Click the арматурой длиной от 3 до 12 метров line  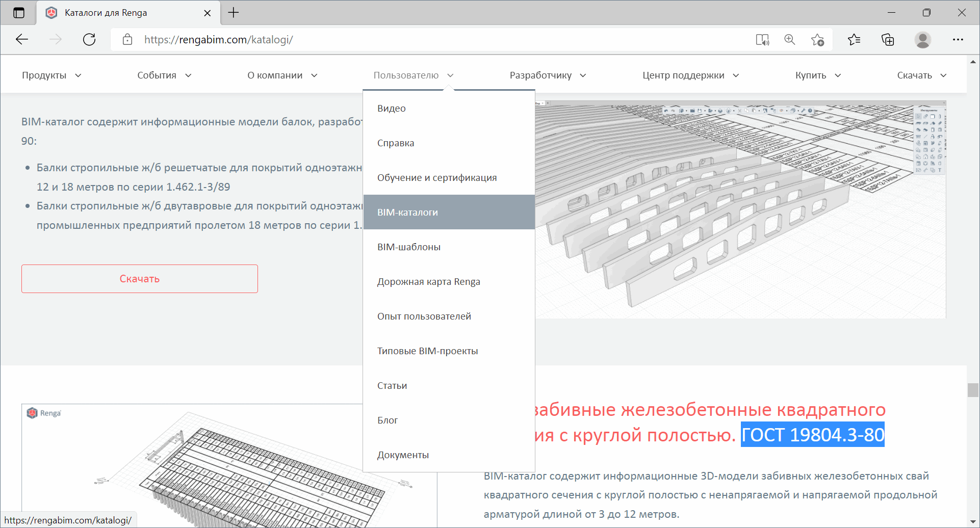582,514
